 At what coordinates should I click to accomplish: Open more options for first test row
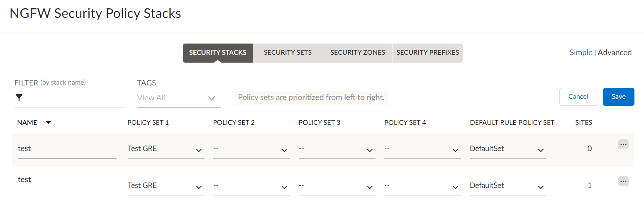[x=623, y=144]
